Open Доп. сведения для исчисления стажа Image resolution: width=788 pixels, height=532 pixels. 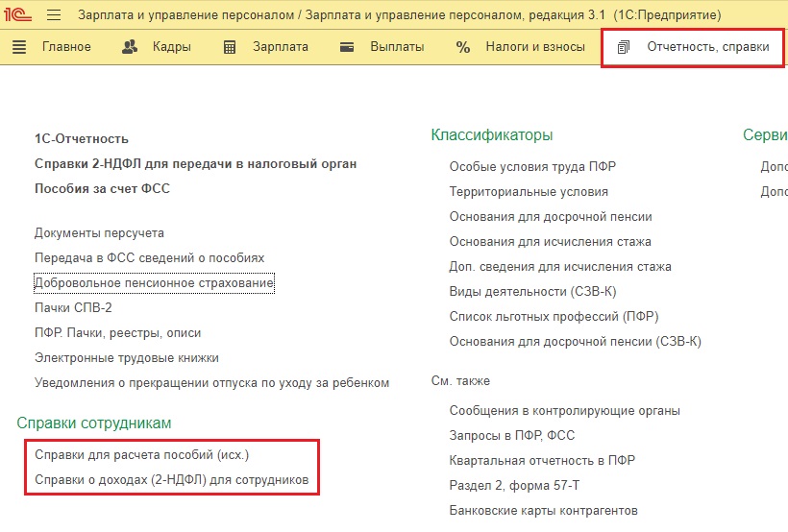(560, 267)
